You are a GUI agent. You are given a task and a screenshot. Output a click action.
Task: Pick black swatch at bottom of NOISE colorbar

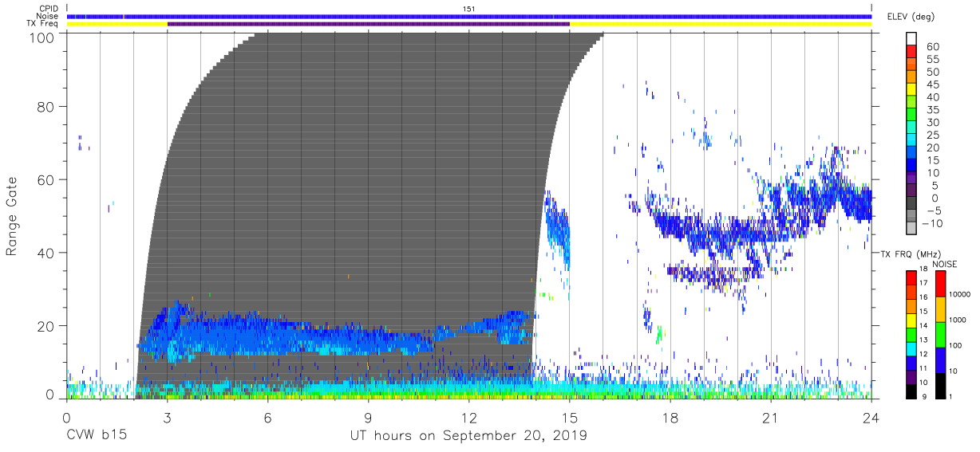click(x=940, y=385)
